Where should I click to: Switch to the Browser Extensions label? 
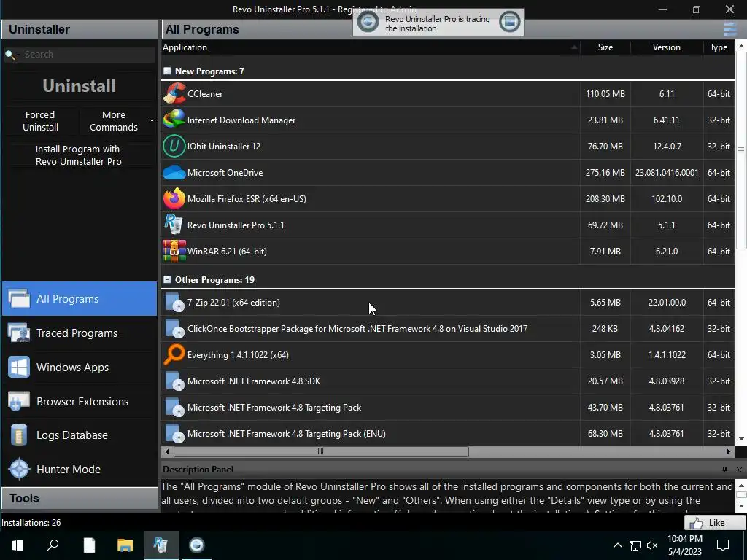82,402
